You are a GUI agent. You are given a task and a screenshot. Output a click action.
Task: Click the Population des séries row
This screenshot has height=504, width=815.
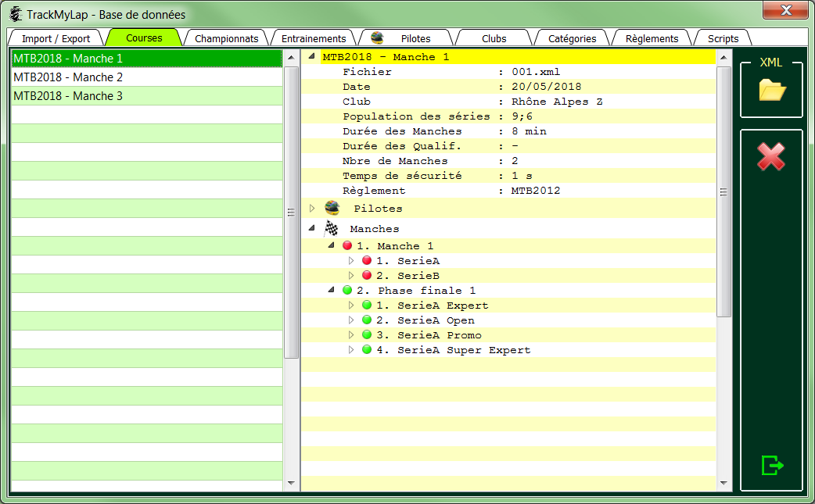coord(508,116)
